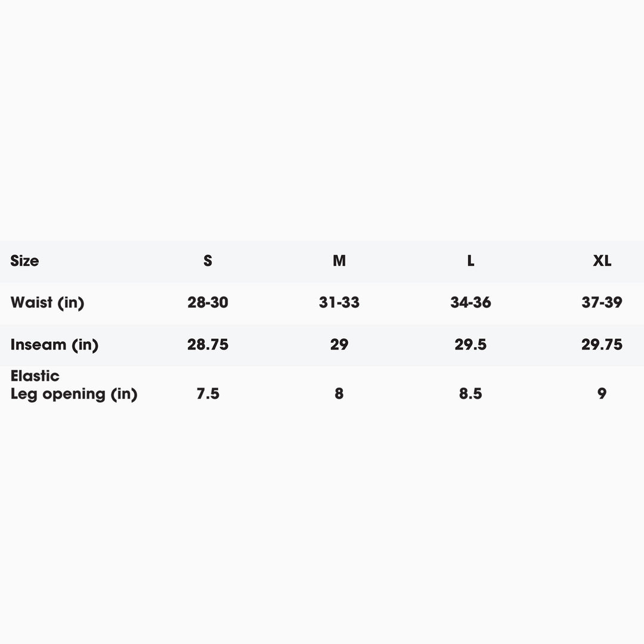The height and width of the screenshot is (644, 644).
Task: Click the medium leg opening value 8
Action: [x=339, y=394]
